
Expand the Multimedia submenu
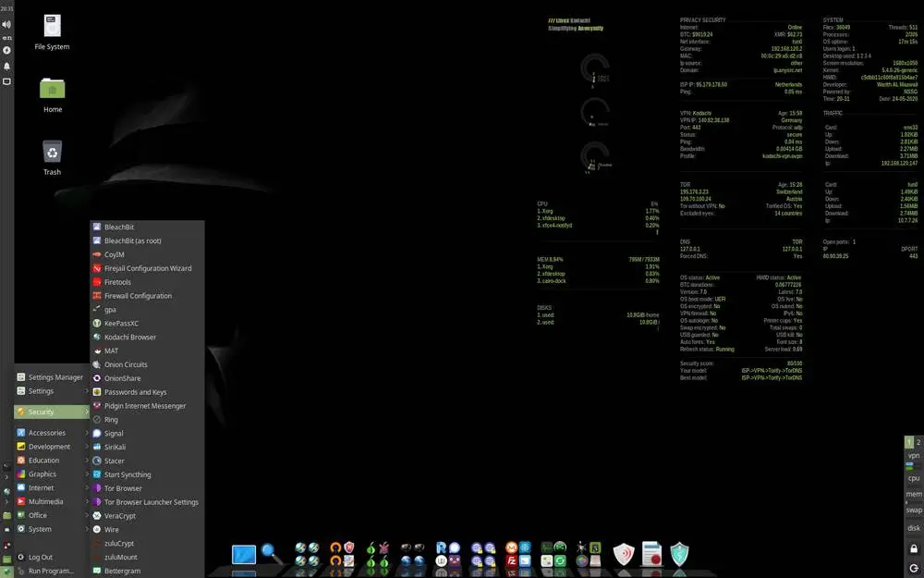(52, 501)
